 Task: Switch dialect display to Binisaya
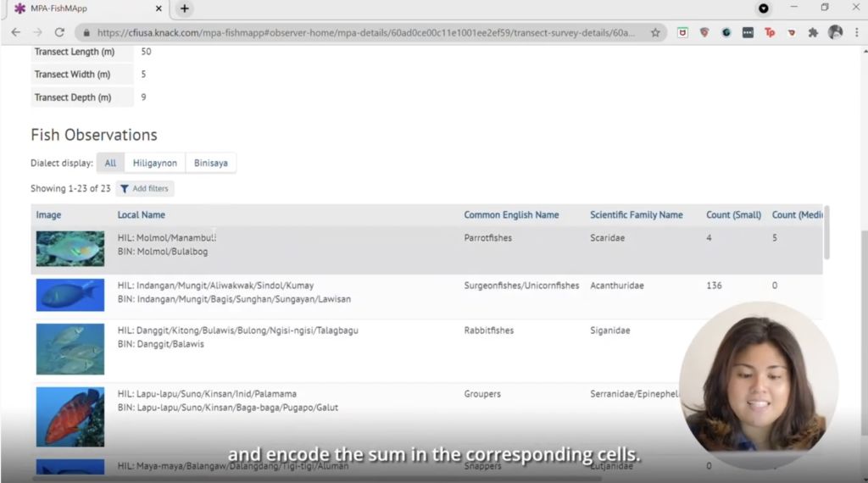tap(210, 163)
